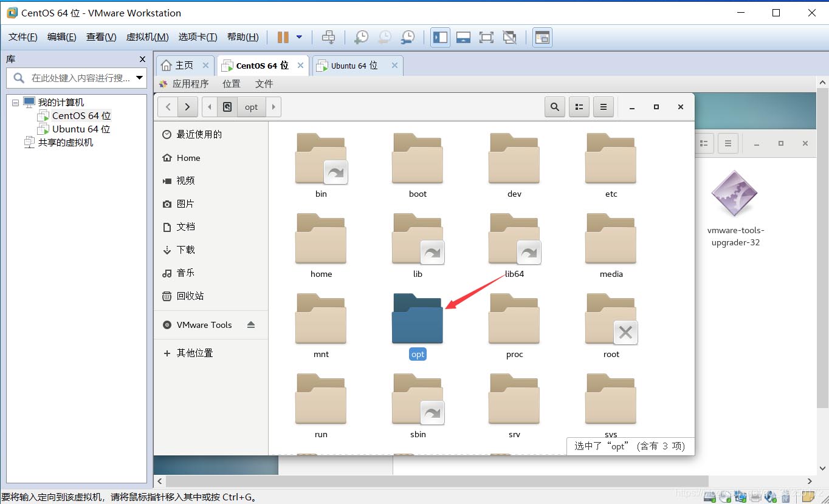Open the 文档 sidebar location
Image resolution: width=829 pixels, height=504 pixels.
(x=211, y=227)
